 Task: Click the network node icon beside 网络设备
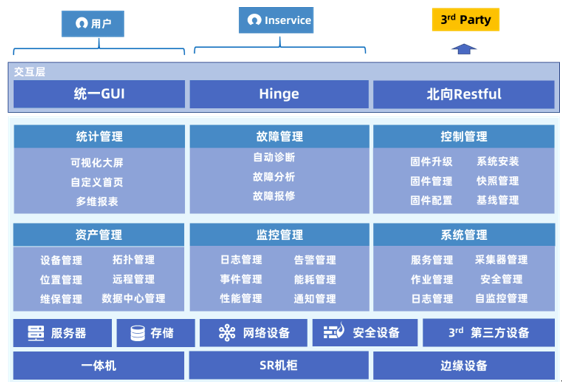(x=227, y=333)
